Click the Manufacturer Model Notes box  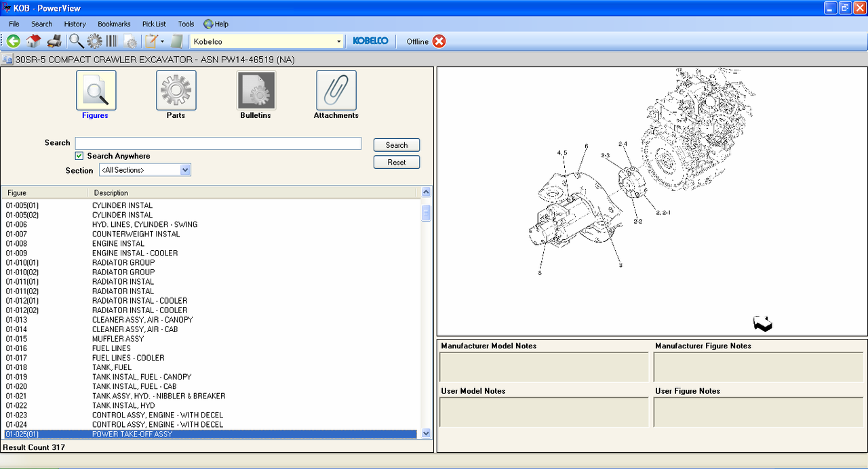tap(544, 367)
